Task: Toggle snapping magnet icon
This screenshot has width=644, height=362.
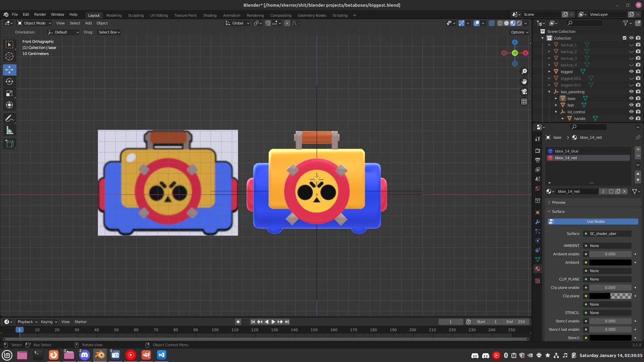Action: (x=268, y=23)
